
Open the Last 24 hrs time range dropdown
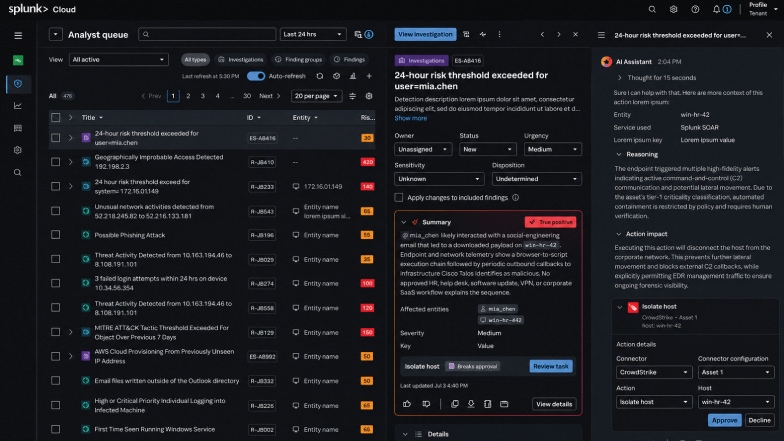[312, 34]
